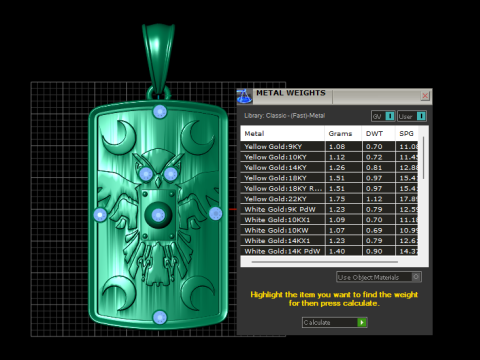
Task: Click the 1.40 grams value for 14K PdW
Action: pos(337,251)
